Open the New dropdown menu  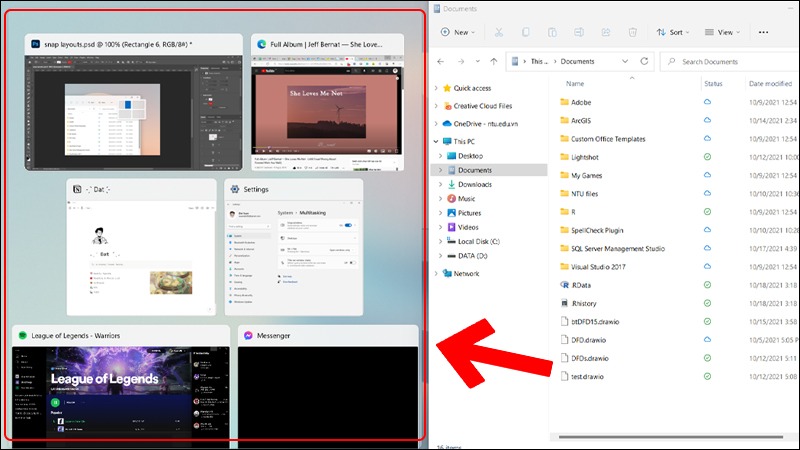click(456, 32)
